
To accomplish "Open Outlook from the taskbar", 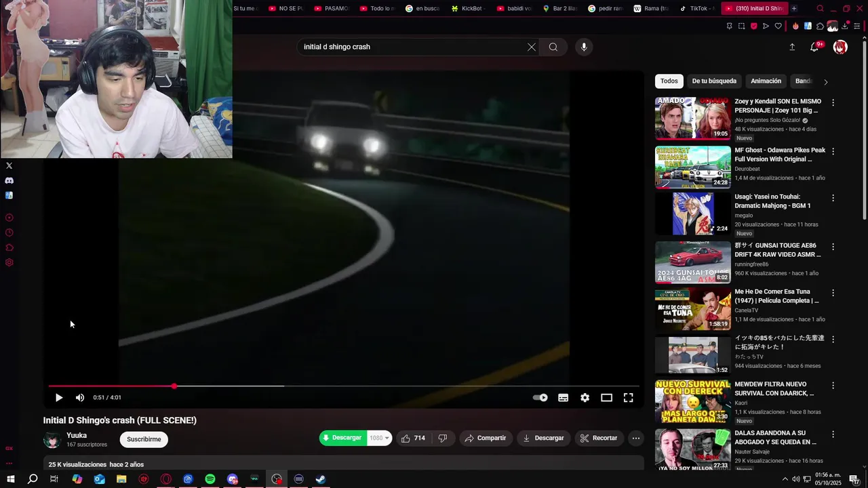I will [x=100, y=479].
